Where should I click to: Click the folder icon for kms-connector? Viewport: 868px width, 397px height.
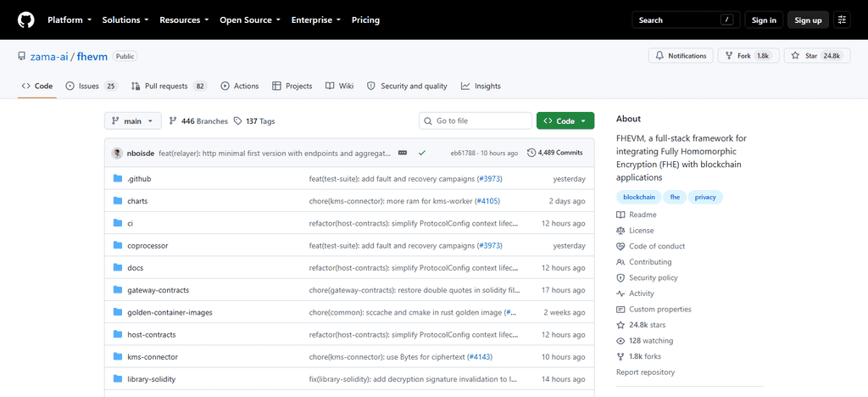(x=117, y=356)
